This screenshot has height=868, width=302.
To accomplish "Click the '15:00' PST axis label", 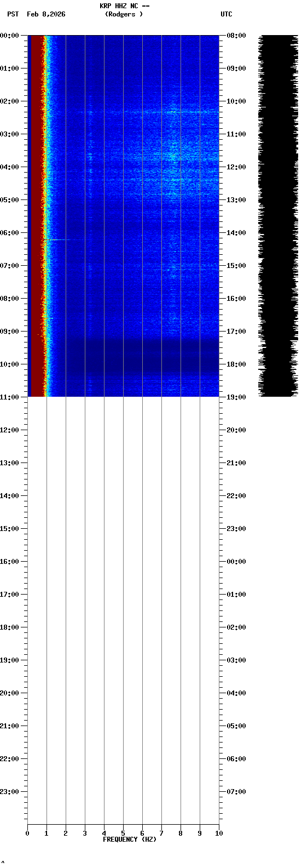I will tap(9, 529).
